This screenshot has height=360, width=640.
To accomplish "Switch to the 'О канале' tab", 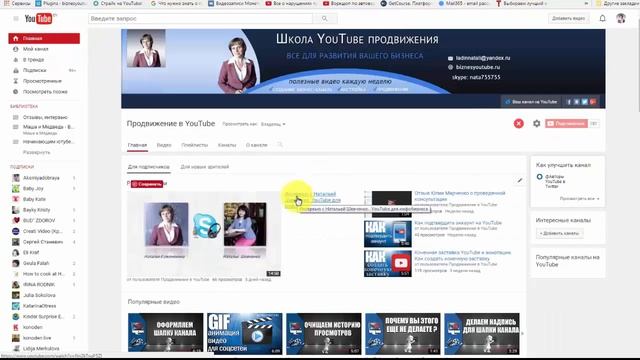I will [256, 145].
